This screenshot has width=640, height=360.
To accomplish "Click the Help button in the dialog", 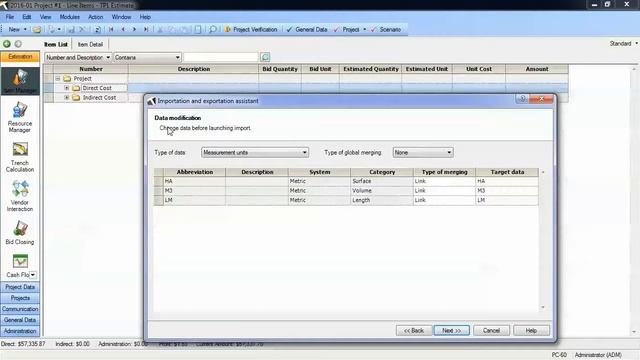I will [x=531, y=331].
